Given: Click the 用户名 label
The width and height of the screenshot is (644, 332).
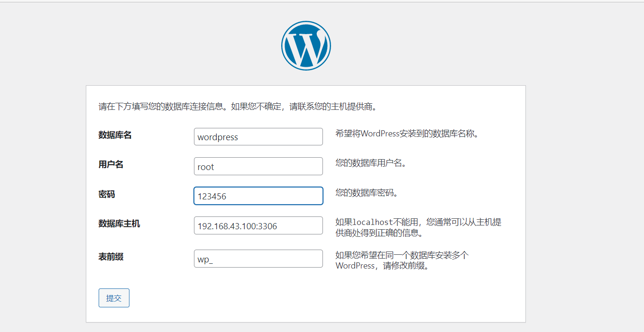Looking at the screenshot, I should (x=111, y=164).
